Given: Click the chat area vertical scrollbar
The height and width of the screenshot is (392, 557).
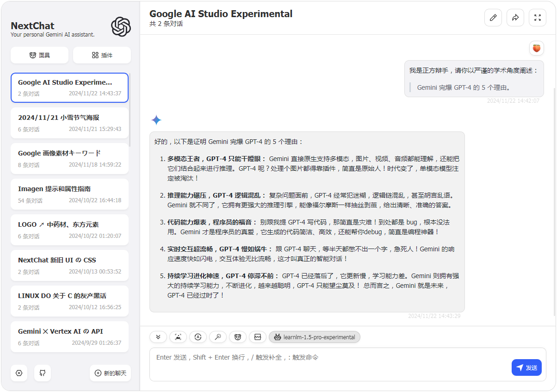Looking at the screenshot, I should pos(554,201).
